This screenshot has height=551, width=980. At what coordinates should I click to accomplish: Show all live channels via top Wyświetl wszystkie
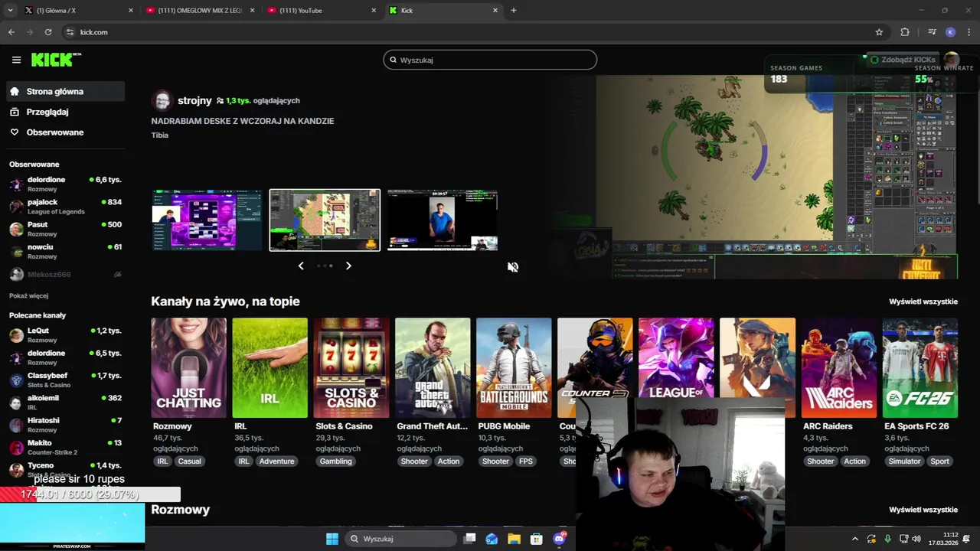[923, 302]
